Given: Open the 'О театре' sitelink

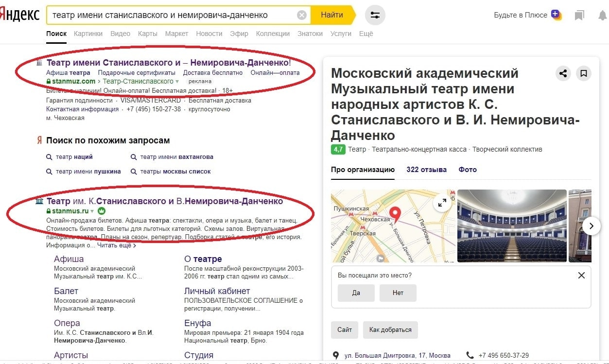Looking at the screenshot, I should tap(203, 259).
